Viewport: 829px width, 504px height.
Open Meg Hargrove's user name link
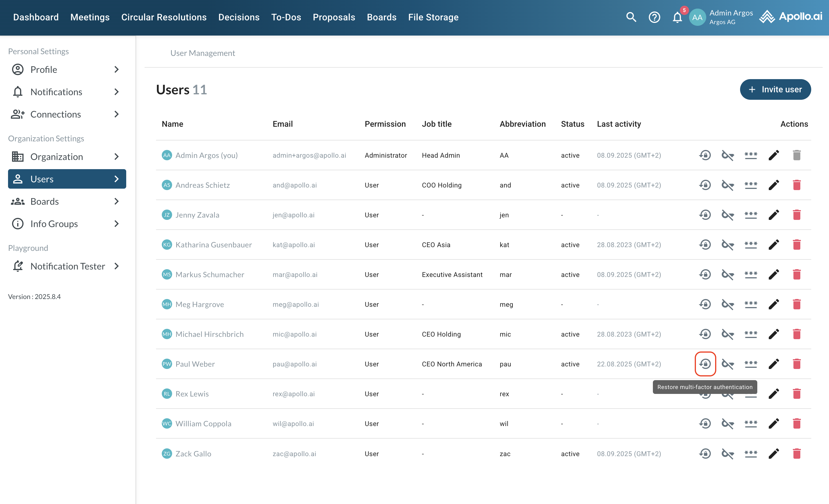pyautogui.click(x=200, y=304)
